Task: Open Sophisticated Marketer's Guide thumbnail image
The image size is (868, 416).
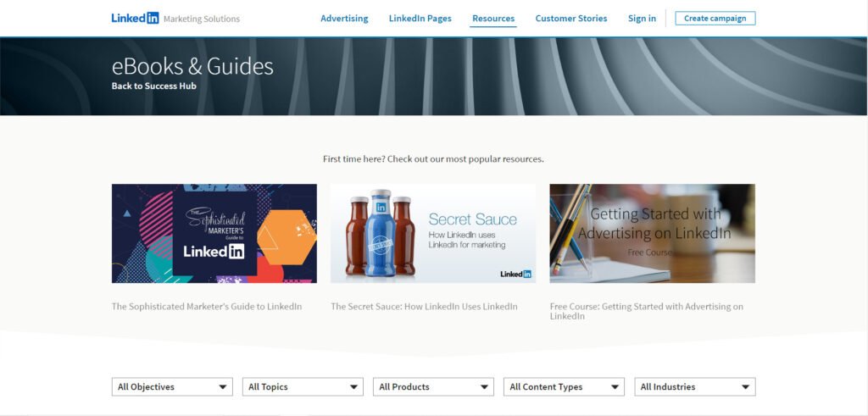Action: [214, 233]
